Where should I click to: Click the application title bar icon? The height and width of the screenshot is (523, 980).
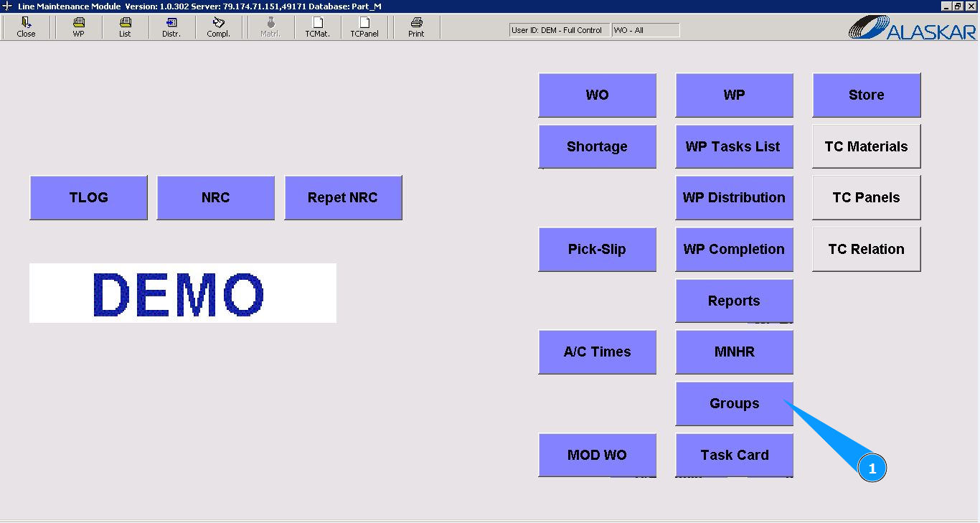point(6,6)
